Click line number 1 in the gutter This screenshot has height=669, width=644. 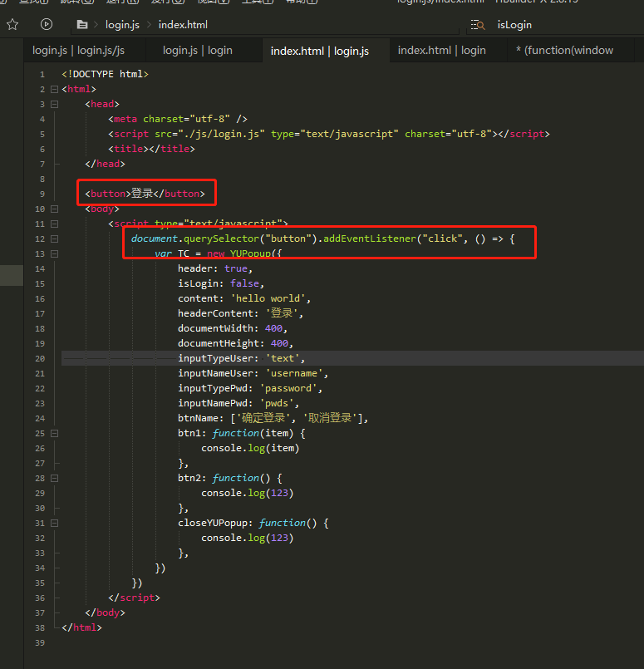coord(42,75)
